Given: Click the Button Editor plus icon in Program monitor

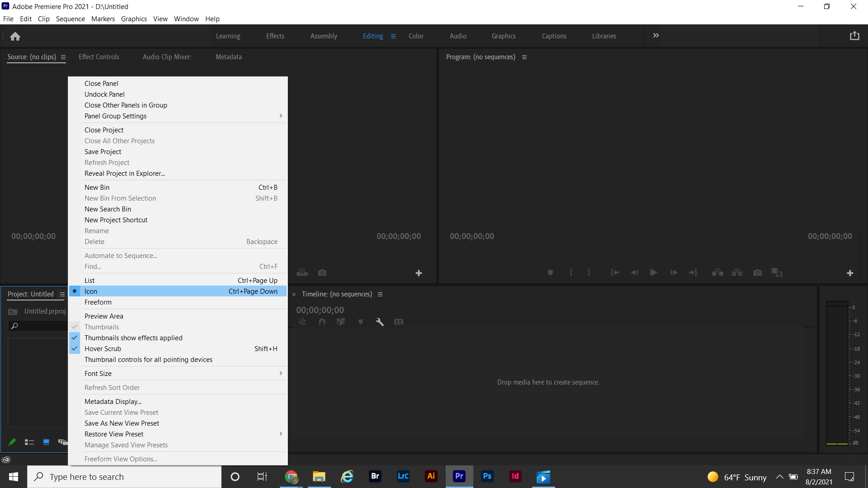Looking at the screenshot, I should tap(850, 273).
